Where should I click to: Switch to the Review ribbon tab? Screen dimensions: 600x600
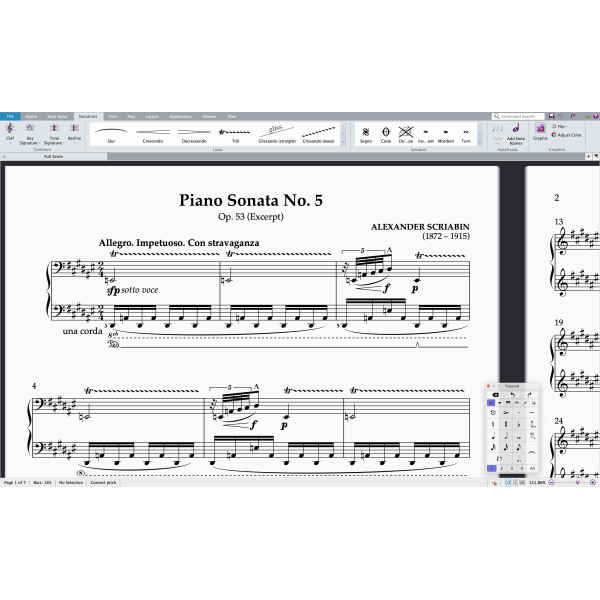pos(209,116)
